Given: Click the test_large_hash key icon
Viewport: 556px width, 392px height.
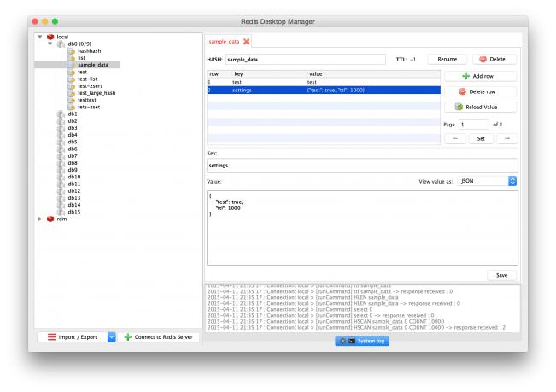Looking at the screenshot, I should click(x=71, y=93).
